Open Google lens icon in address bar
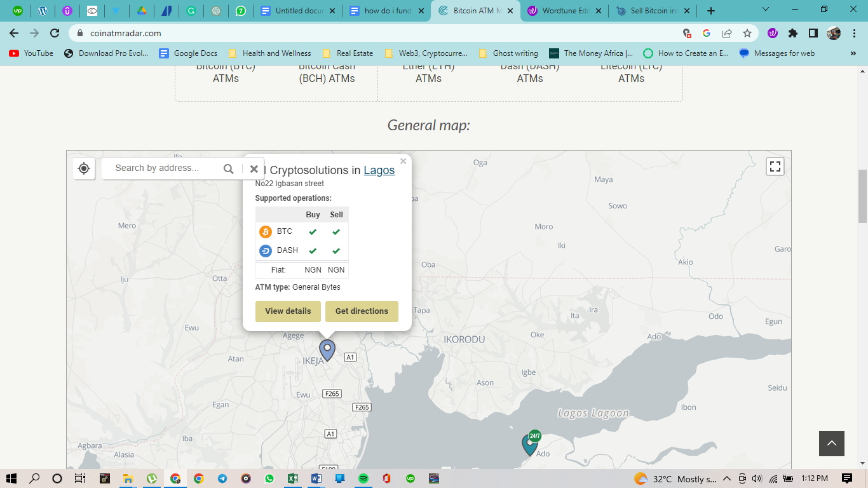This screenshot has height=488, width=868. click(x=706, y=33)
